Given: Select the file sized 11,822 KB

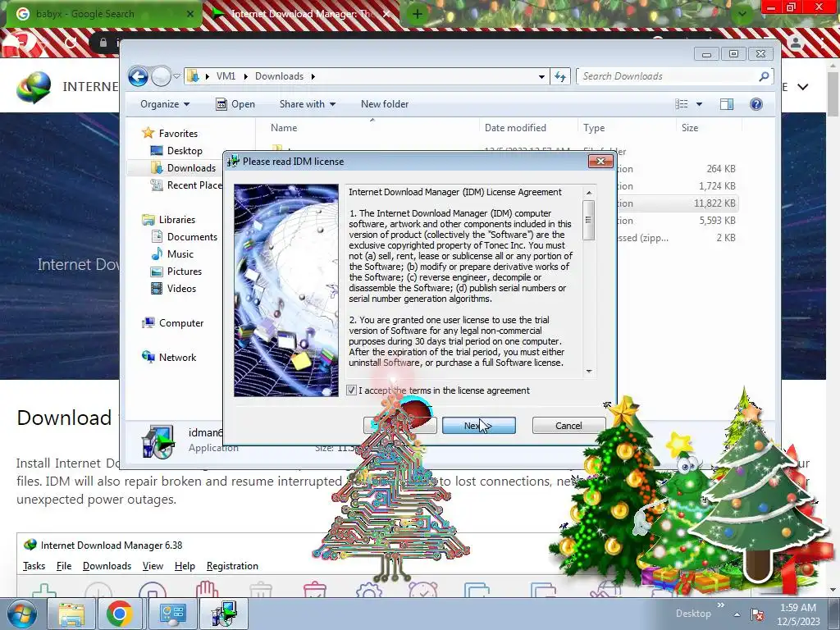Looking at the screenshot, I should coord(678,203).
